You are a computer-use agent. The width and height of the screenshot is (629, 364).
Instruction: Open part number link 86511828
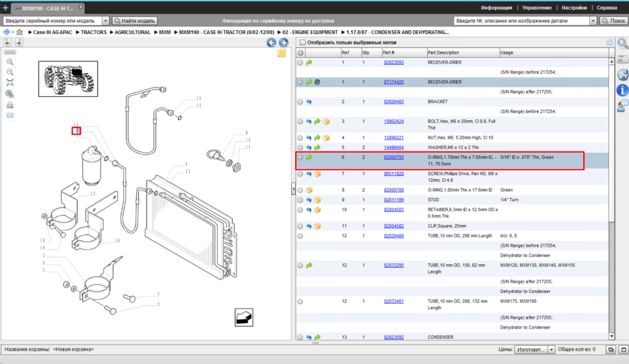tap(394, 174)
